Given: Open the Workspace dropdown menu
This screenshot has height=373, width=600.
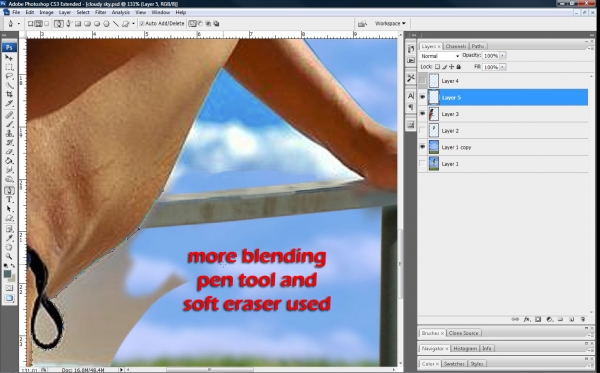Looking at the screenshot, I should click(x=390, y=24).
